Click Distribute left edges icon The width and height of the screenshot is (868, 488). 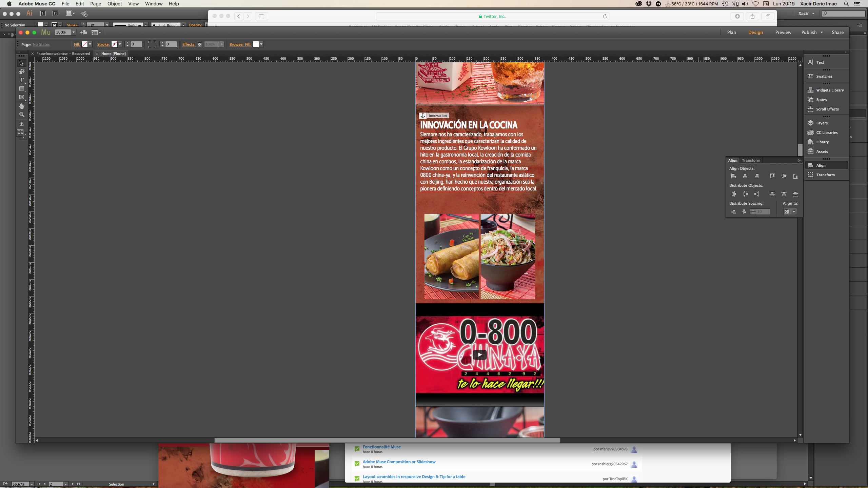(734, 194)
